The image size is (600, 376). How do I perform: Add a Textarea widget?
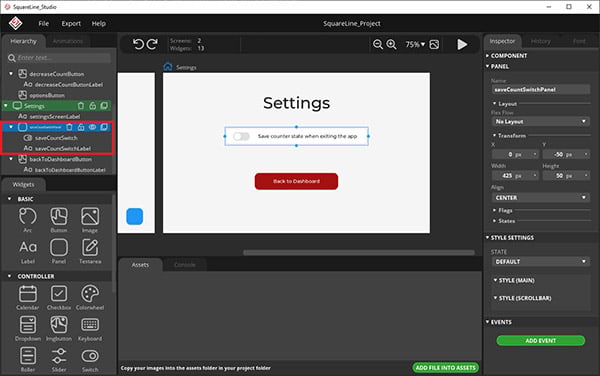click(x=90, y=251)
